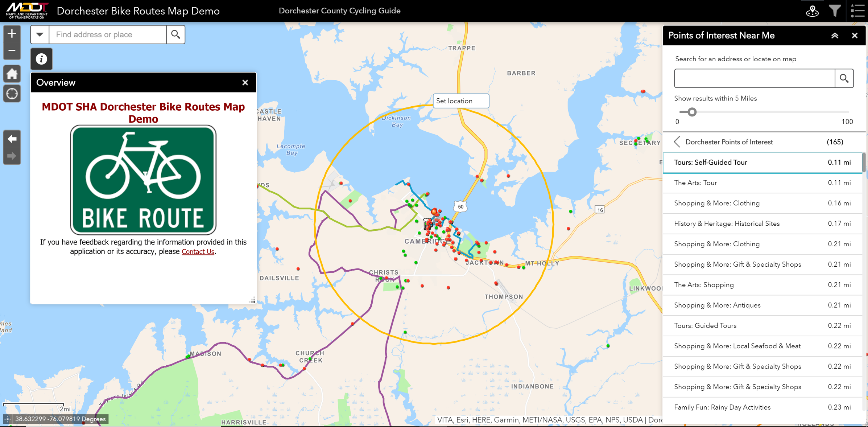
Task: Return to the default home extent
Action: point(12,74)
